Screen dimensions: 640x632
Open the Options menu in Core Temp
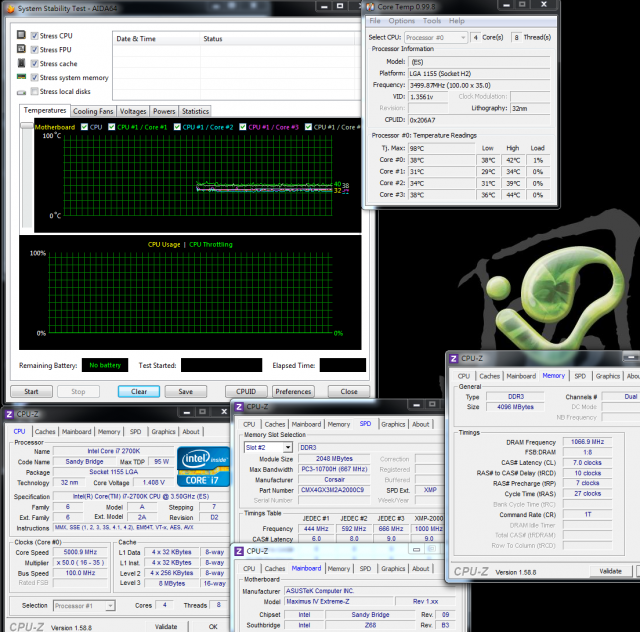(x=402, y=21)
